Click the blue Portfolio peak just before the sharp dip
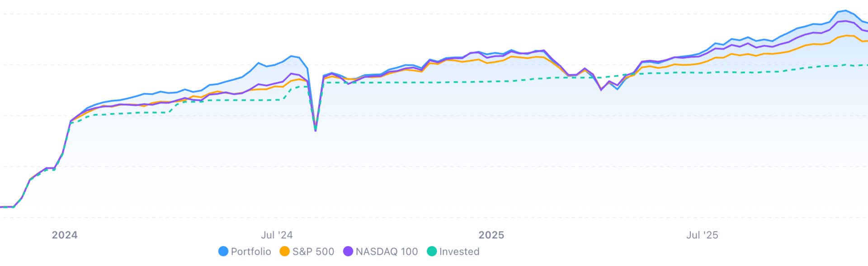868x266 pixels. click(x=292, y=56)
